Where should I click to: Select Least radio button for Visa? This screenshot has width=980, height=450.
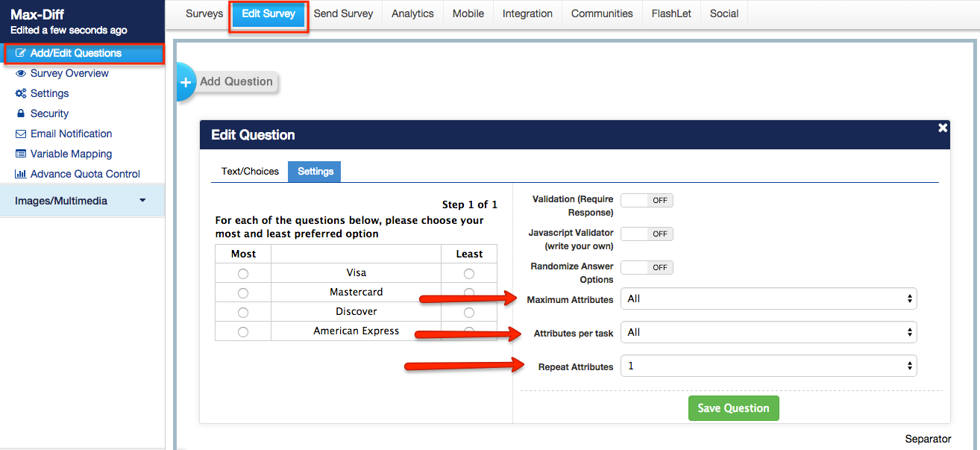[x=469, y=274]
